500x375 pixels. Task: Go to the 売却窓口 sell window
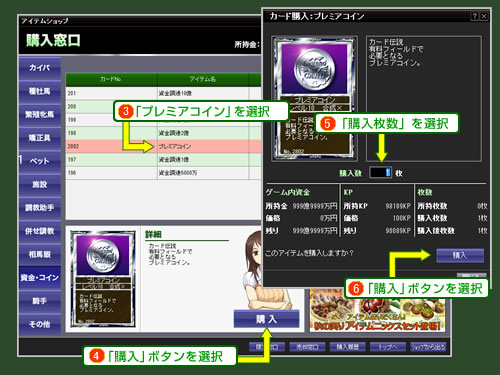pyautogui.click(x=307, y=347)
